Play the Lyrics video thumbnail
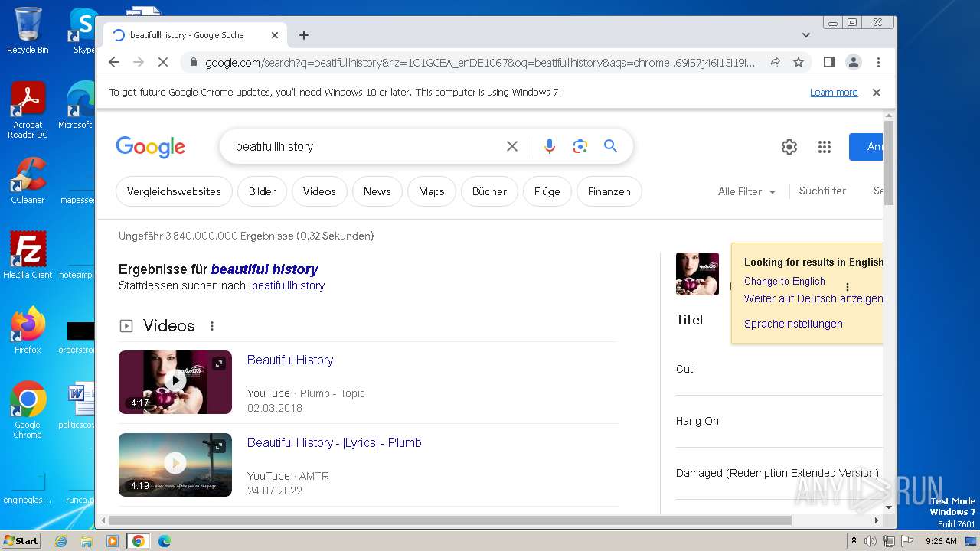Viewport: 980px width, 551px height. point(175,465)
